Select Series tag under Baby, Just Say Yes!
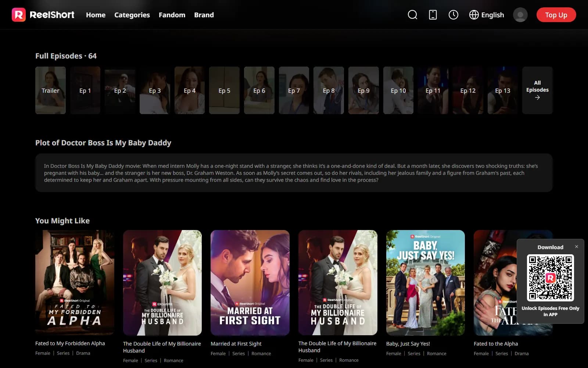This screenshot has width=588, height=368. coord(414,354)
